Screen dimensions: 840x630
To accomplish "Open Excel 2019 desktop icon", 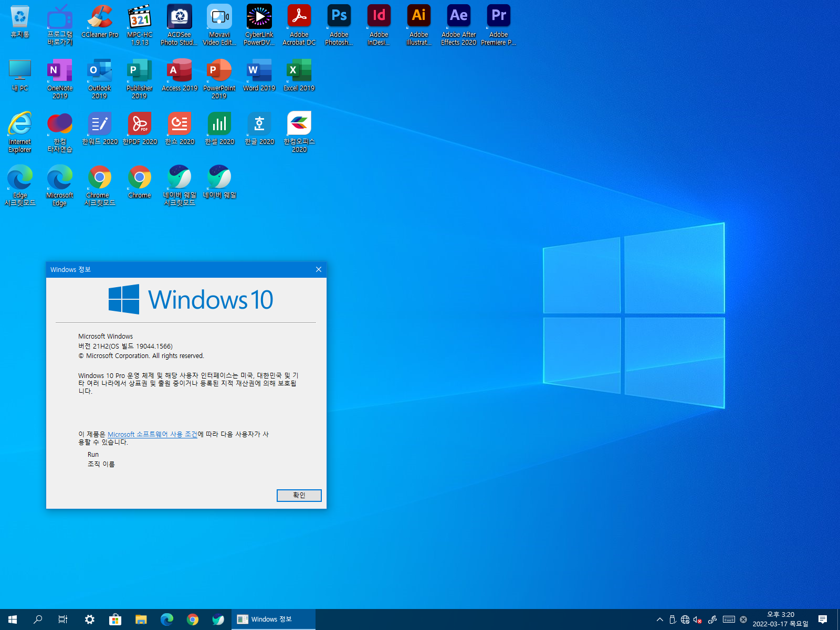I will [299, 75].
